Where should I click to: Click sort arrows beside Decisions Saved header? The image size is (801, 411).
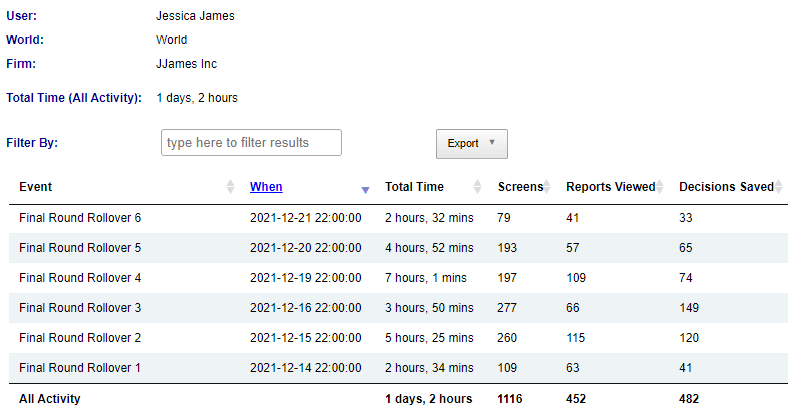(779, 187)
